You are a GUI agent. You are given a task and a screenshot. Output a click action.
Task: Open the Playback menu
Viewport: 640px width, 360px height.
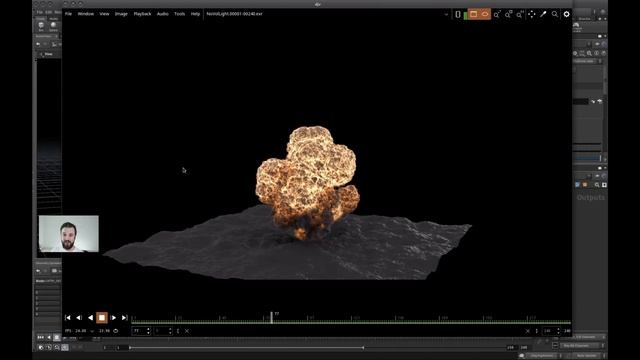tap(142, 14)
